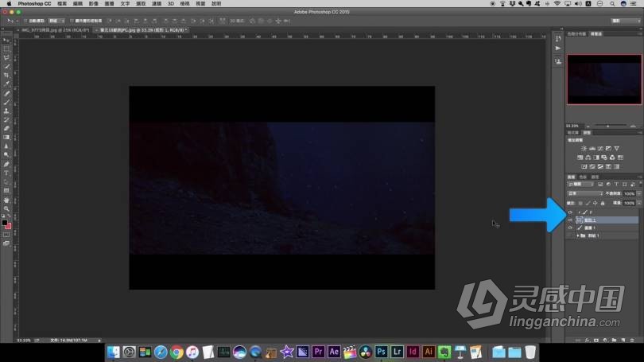Select the Gradient tool
The height and width of the screenshot is (362, 644).
[x=6, y=137]
